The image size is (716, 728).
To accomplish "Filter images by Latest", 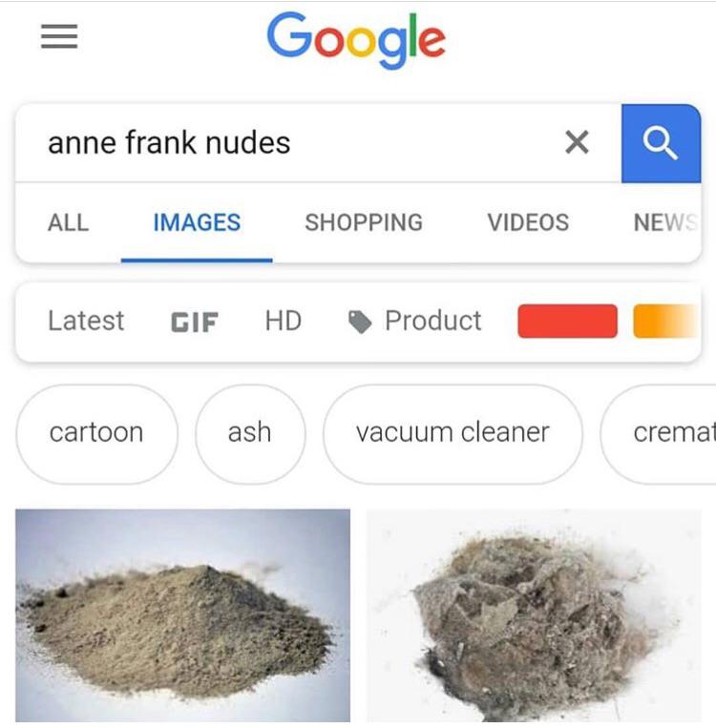I will tap(86, 321).
